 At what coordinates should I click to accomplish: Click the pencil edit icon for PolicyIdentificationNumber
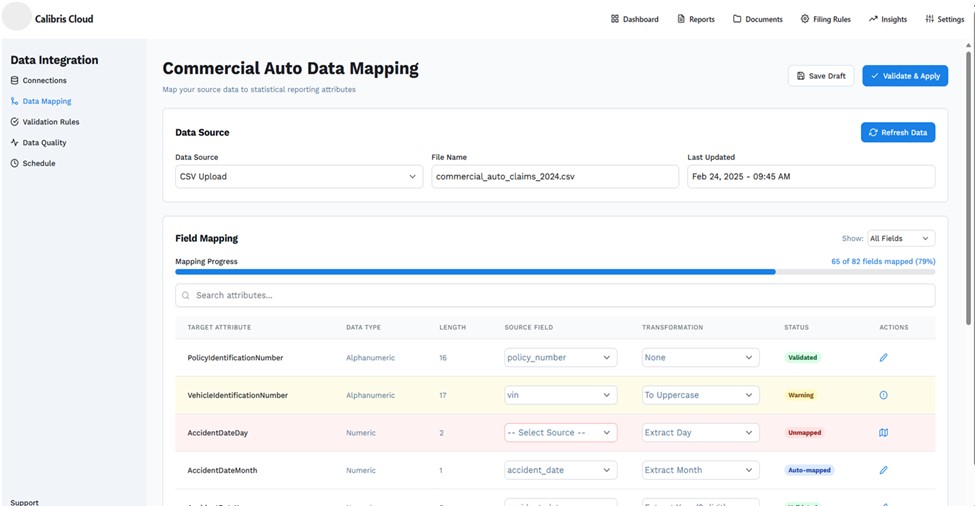pos(883,357)
